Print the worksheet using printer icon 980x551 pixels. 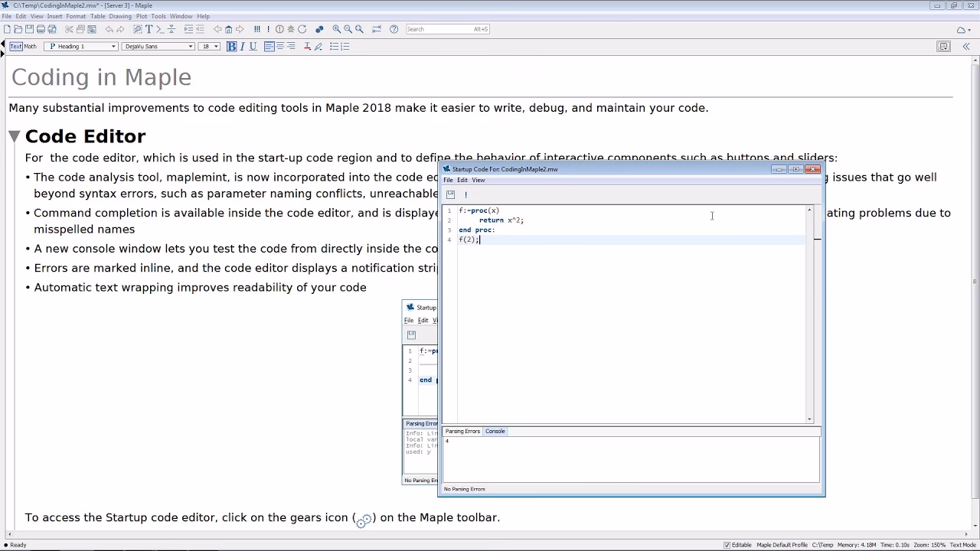coord(41,29)
